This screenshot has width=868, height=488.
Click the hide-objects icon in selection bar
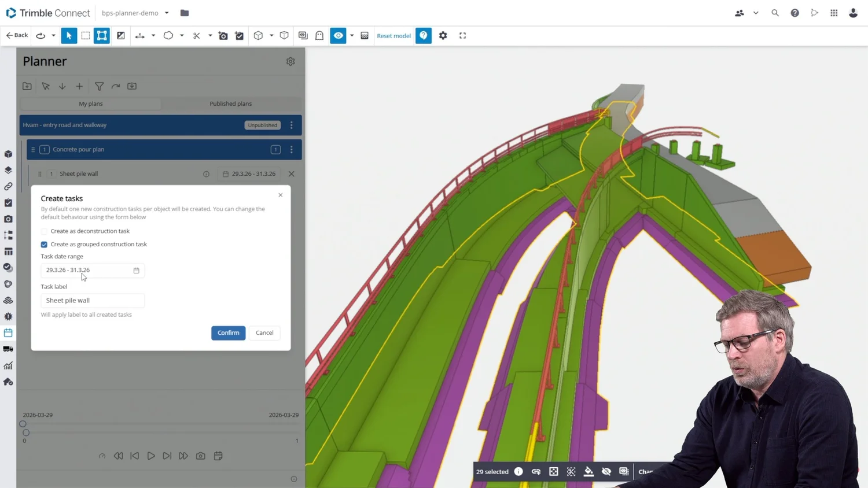606,472
